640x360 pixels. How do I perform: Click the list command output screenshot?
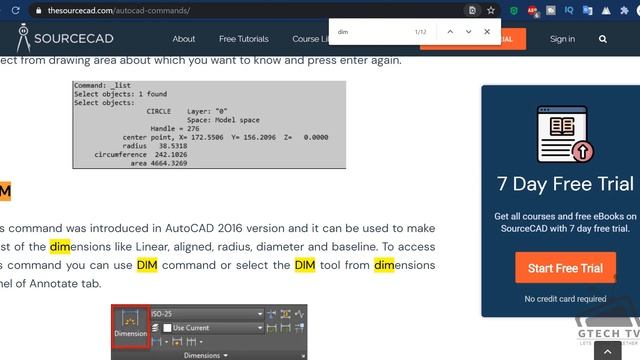click(x=209, y=124)
